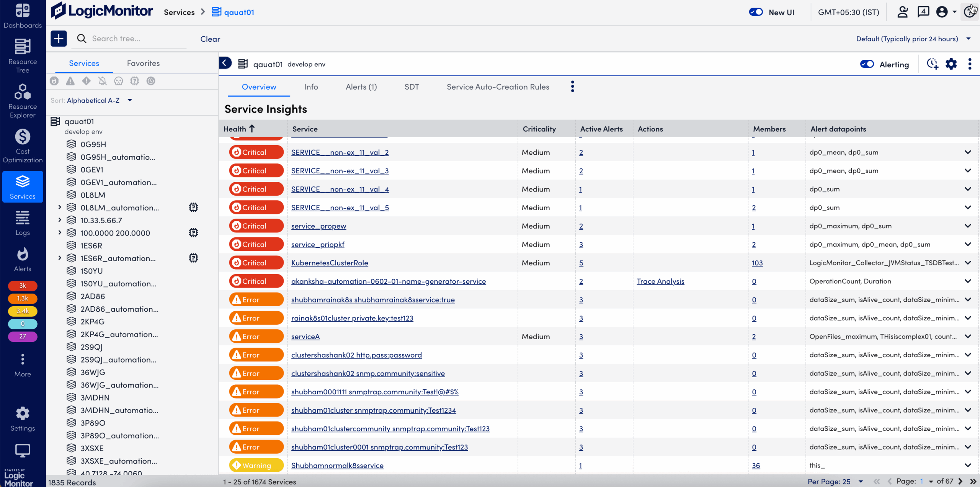Toggle off the critical alerts 3k badge
Viewport: 980px width, 487px height.
point(22,286)
